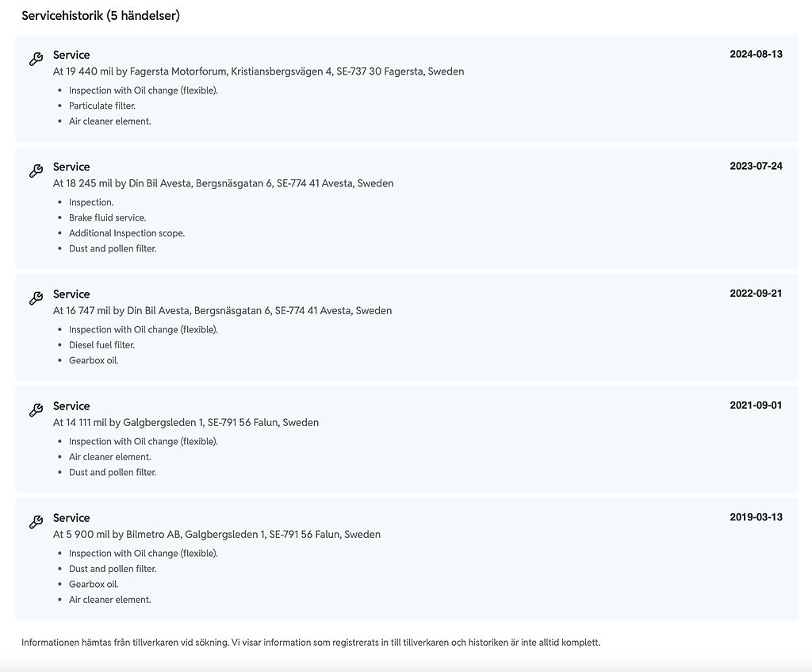Click the Bilmetro AB address line
Screen dimensions: 812x672
pos(216,534)
